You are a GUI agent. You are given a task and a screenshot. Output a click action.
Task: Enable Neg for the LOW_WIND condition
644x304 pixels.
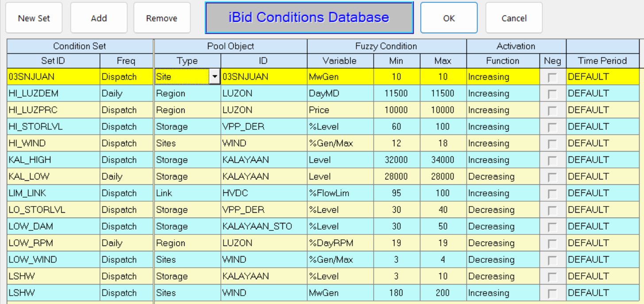tap(552, 259)
